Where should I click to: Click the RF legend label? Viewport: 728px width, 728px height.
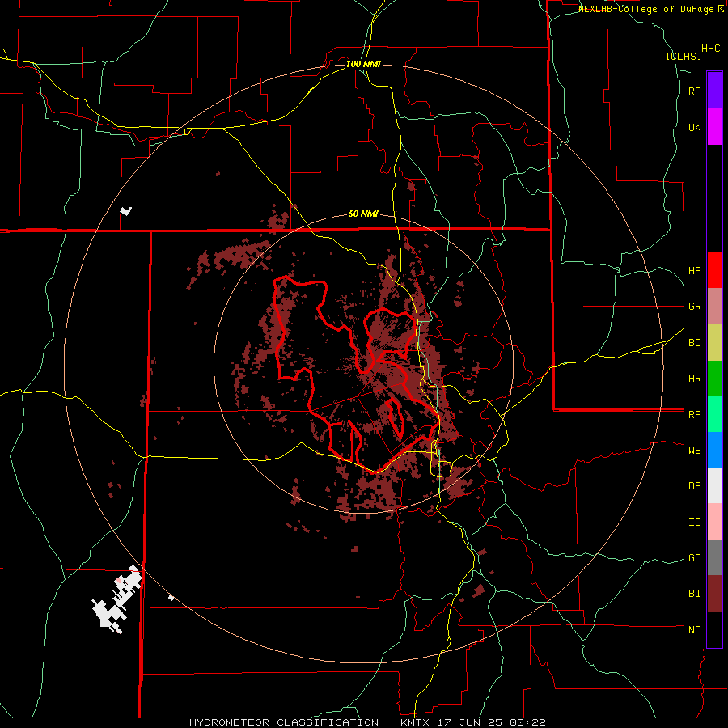tap(695, 91)
